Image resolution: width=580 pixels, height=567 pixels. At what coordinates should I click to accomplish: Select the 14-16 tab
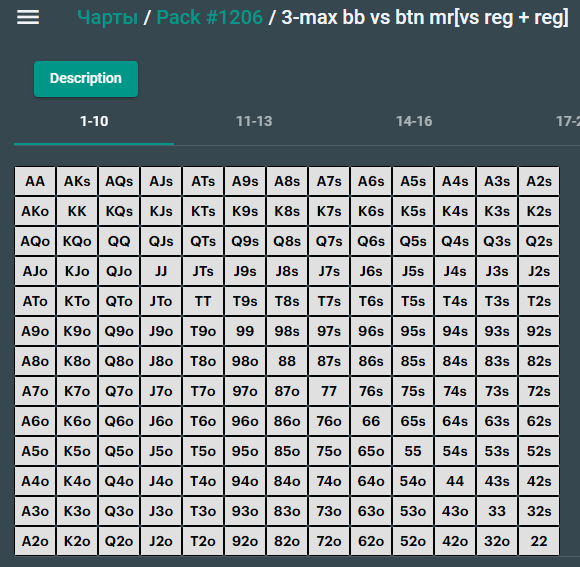pyautogui.click(x=414, y=121)
